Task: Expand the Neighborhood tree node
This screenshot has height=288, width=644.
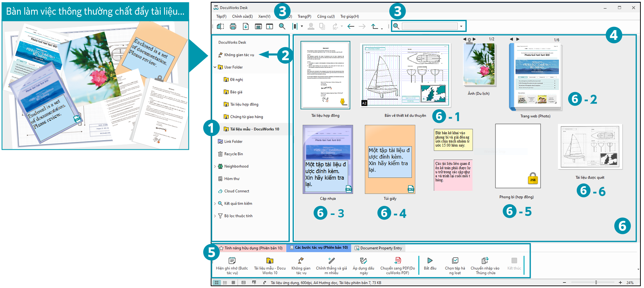Action: [x=215, y=166]
